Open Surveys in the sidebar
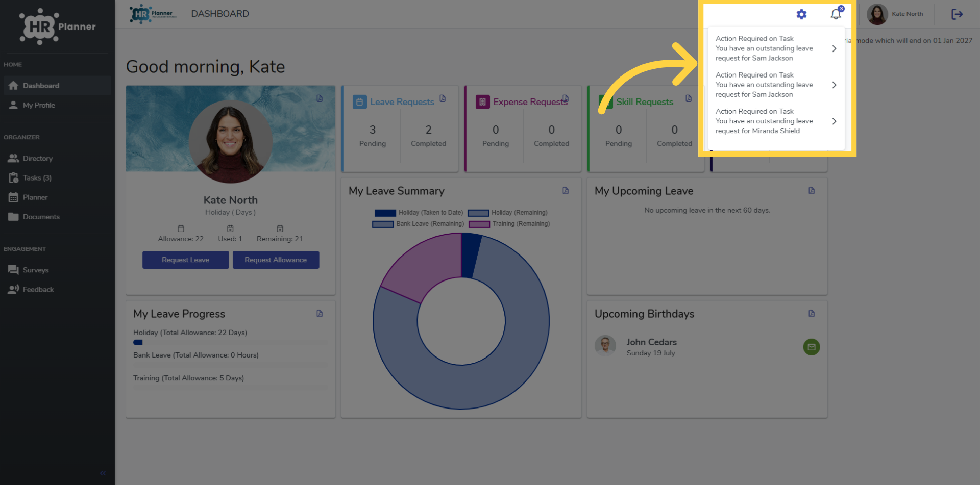 (57, 270)
